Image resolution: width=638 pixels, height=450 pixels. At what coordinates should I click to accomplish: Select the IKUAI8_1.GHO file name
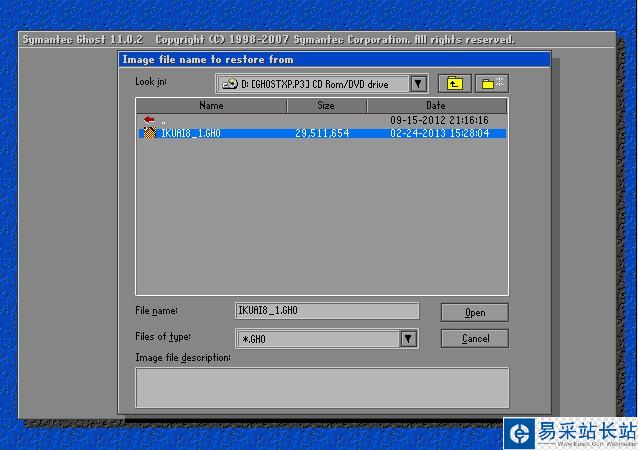point(191,133)
